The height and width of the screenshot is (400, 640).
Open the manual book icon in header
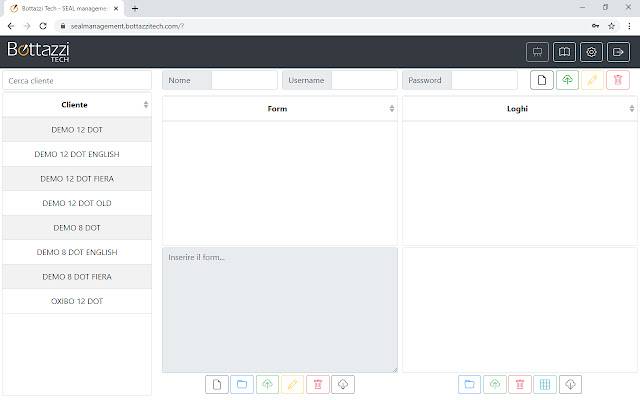pos(564,52)
